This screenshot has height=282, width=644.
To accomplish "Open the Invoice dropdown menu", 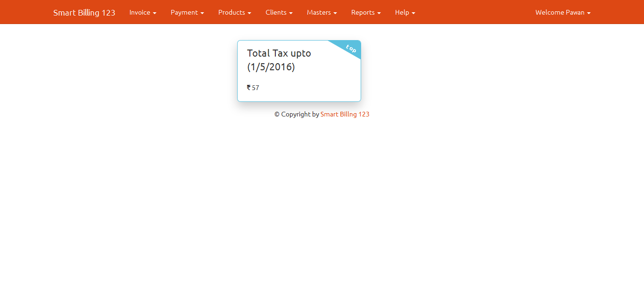I will pos(143,12).
